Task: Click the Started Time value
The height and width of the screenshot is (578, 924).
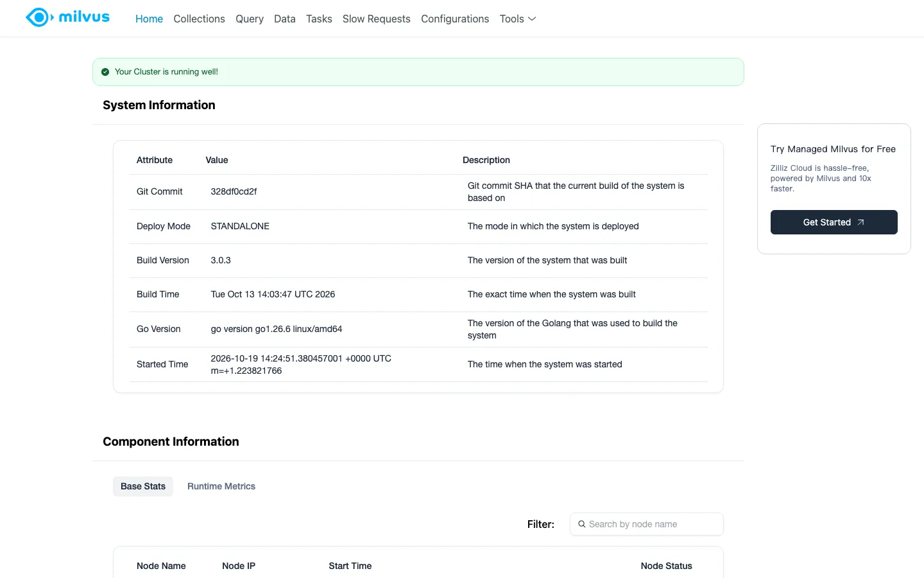Action: (x=301, y=364)
